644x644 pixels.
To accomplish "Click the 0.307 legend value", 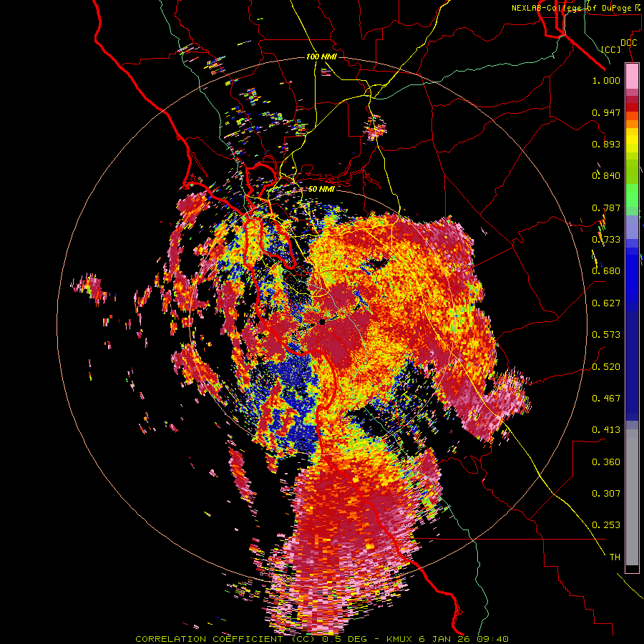I will (606, 494).
